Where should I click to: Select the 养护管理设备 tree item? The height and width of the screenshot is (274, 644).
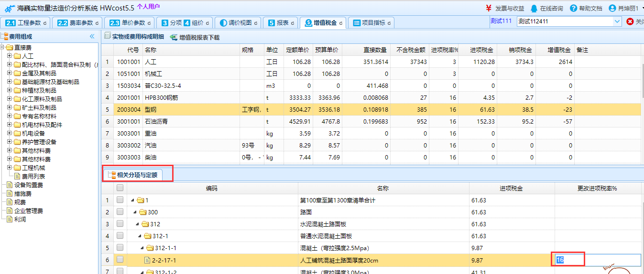39,142
